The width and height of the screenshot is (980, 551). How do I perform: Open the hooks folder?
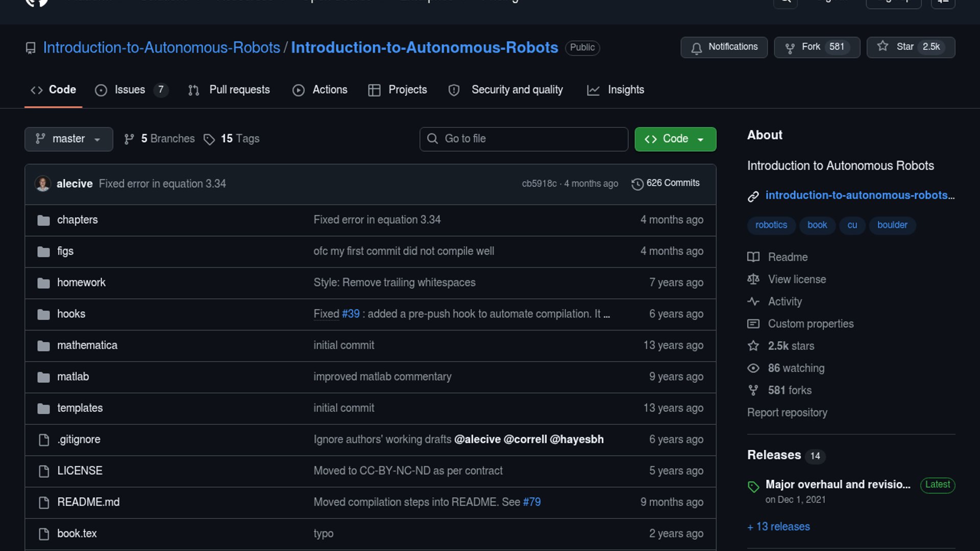tap(71, 314)
